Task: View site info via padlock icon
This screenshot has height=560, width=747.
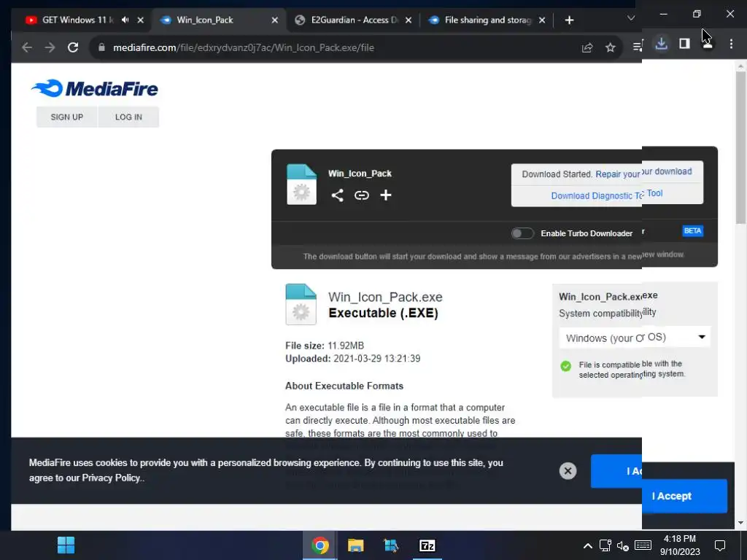Action: 101,47
